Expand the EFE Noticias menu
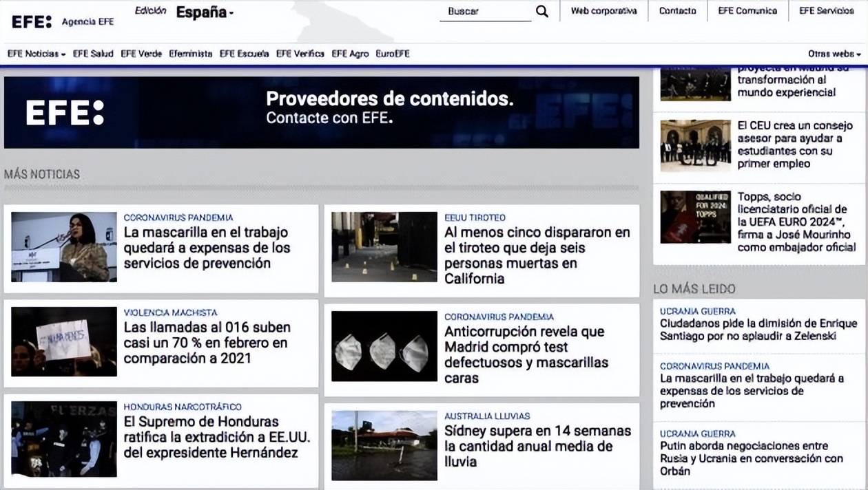This screenshot has width=868, height=490. (37, 54)
